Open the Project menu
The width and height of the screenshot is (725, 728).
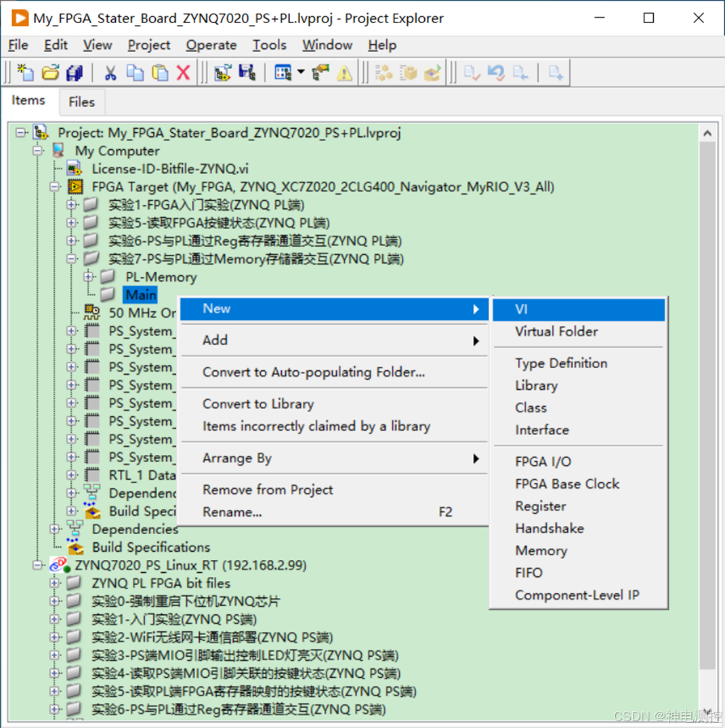click(x=148, y=45)
